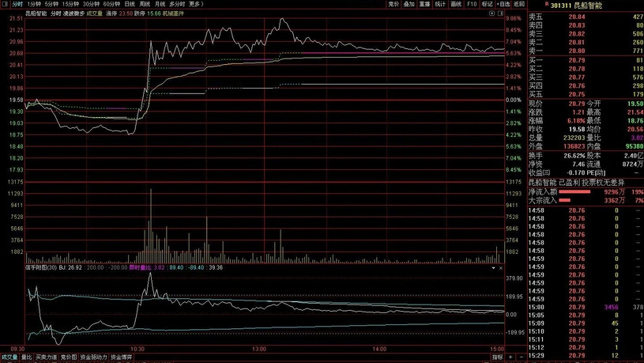The width and height of the screenshot is (644, 363).
Task: Open the F10 company info
Action: tap(472, 4)
